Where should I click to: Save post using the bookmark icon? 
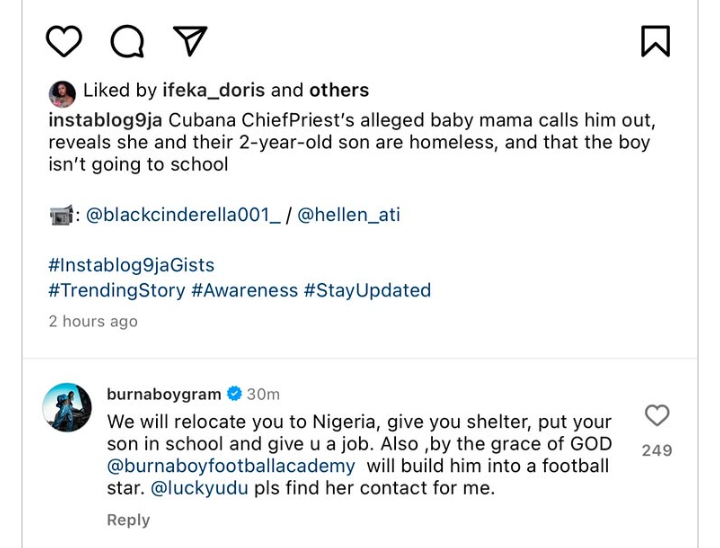[655, 41]
